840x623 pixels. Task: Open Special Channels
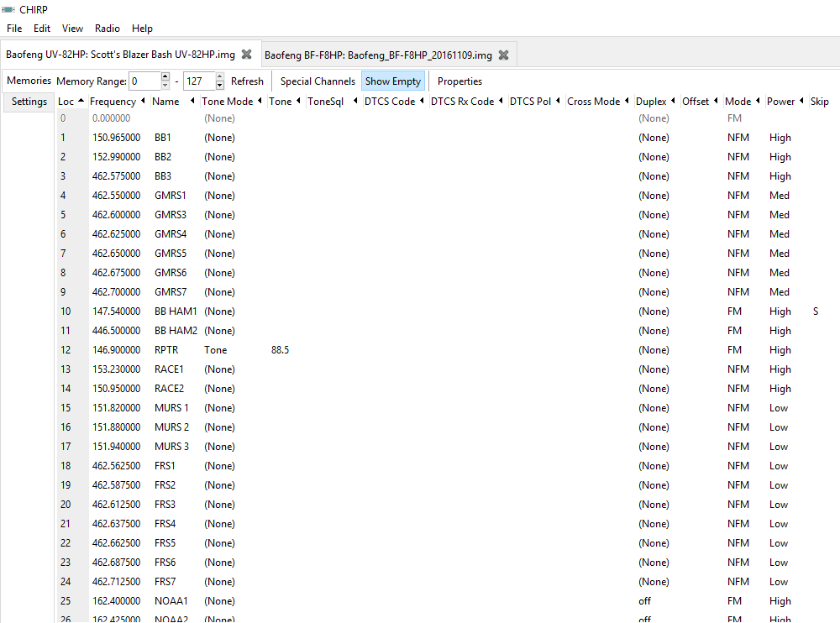click(x=318, y=81)
